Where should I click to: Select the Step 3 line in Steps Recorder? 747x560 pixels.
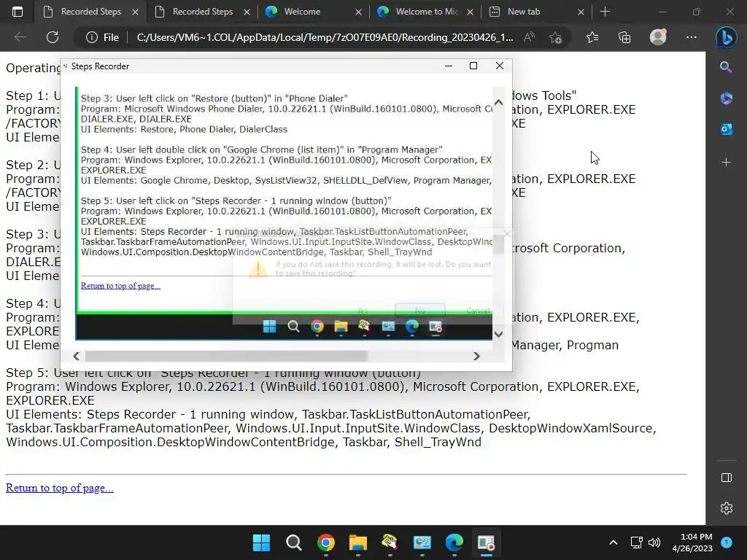tap(214, 98)
